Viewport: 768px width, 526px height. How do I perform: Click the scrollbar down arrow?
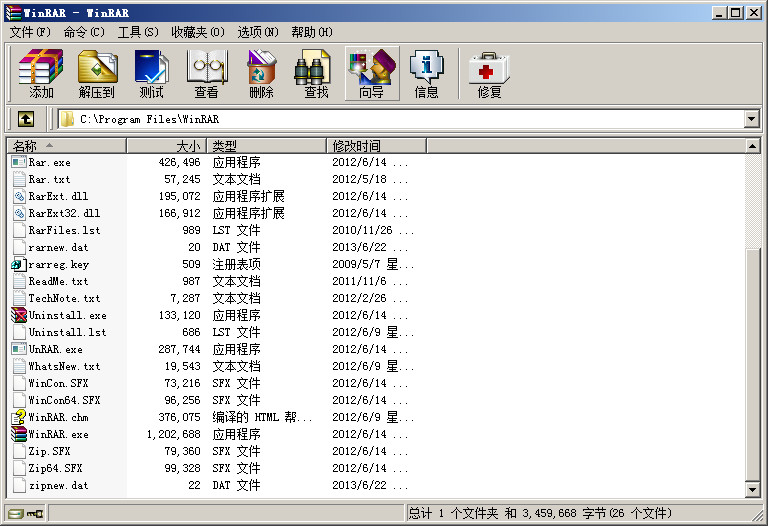coord(752,489)
